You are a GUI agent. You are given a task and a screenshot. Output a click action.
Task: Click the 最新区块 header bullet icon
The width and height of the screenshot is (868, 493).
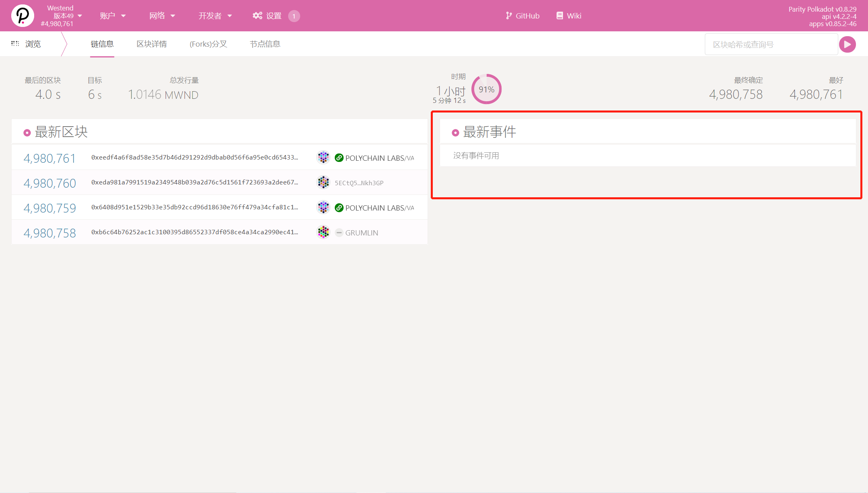27,133
